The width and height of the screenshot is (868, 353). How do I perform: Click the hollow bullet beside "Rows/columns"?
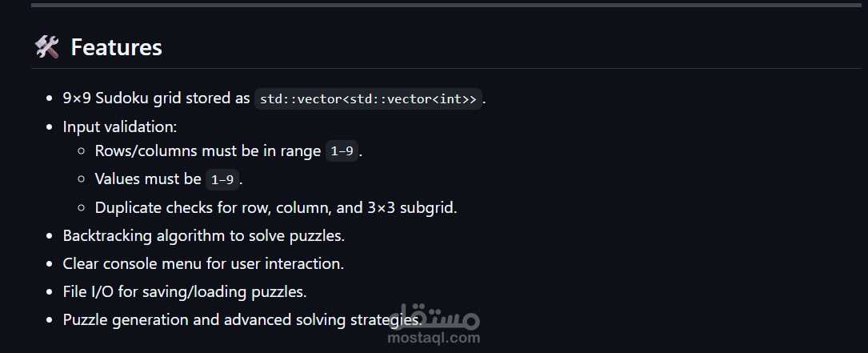coord(82,151)
